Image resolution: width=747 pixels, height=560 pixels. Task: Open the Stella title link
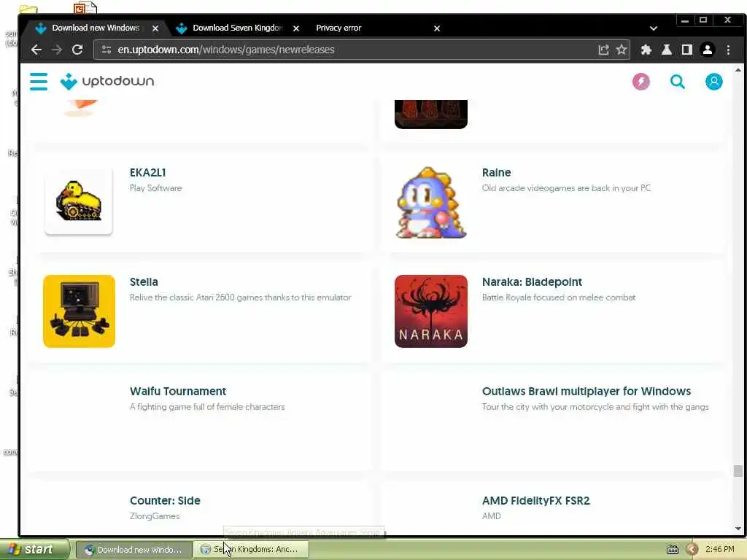[x=144, y=282]
